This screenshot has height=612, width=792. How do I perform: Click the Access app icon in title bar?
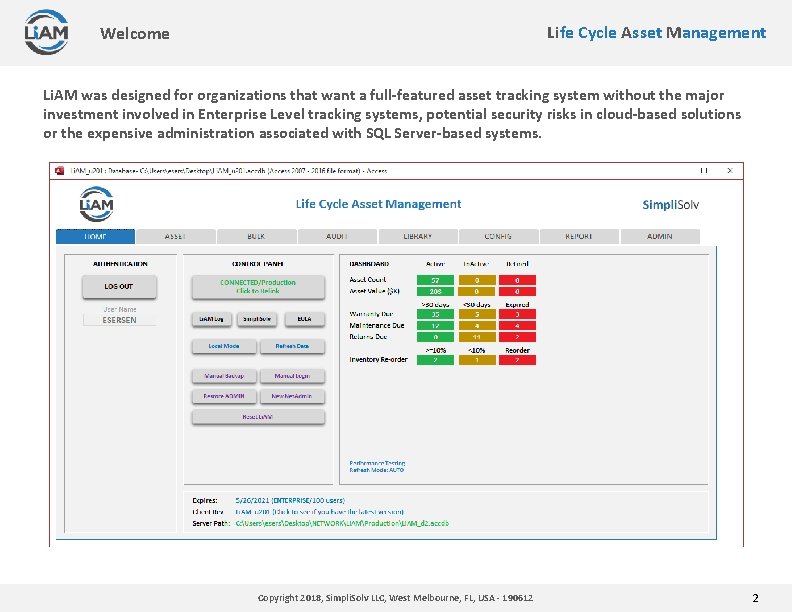pos(60,171)
